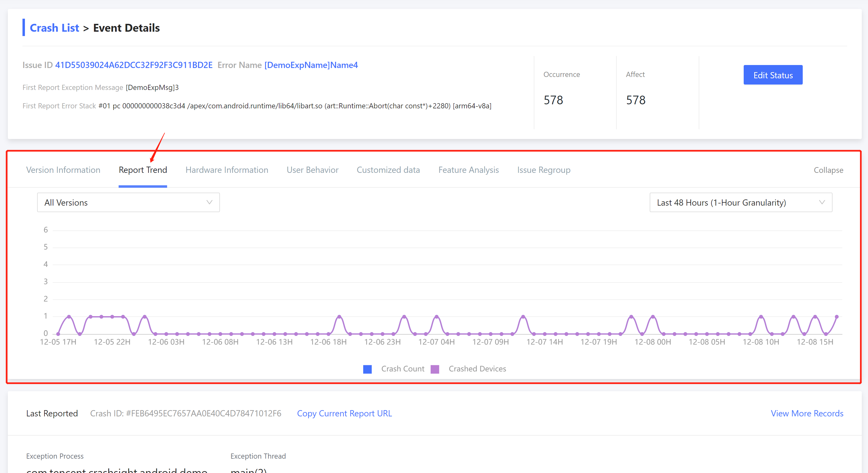Select the First Report Exception Message [DemoExpMsg]3

[x=152, y=87]
